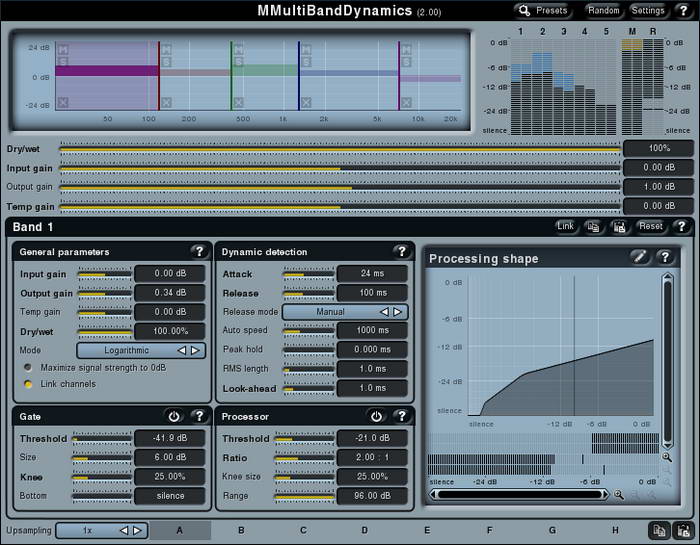Click the Band 1 paste icon
The image size is (700, 545).
(619, 227)
